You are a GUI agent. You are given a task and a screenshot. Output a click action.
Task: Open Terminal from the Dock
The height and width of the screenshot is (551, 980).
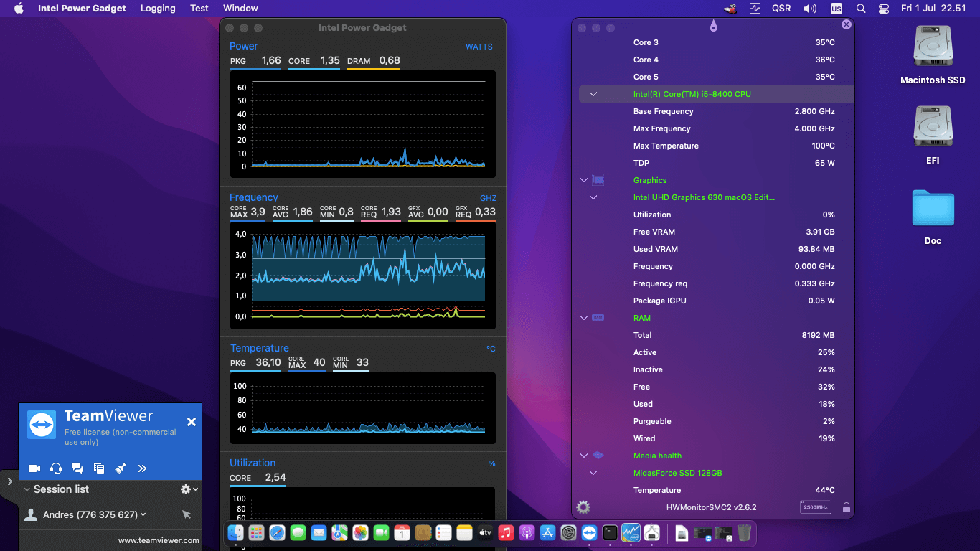pos(610,532)
